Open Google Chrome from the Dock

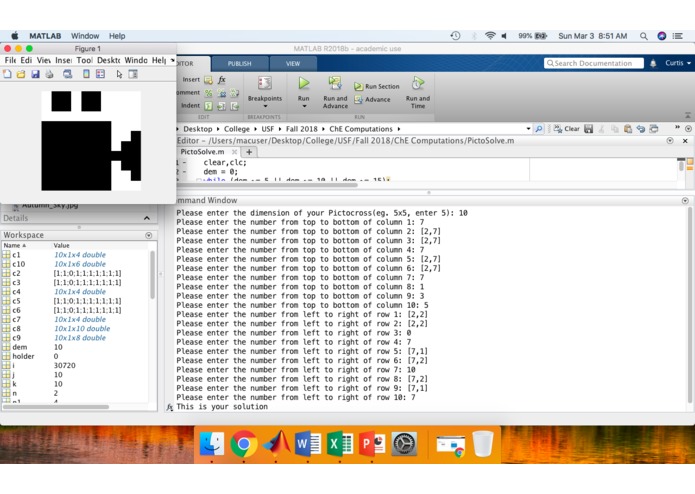[x=243, y=443]
